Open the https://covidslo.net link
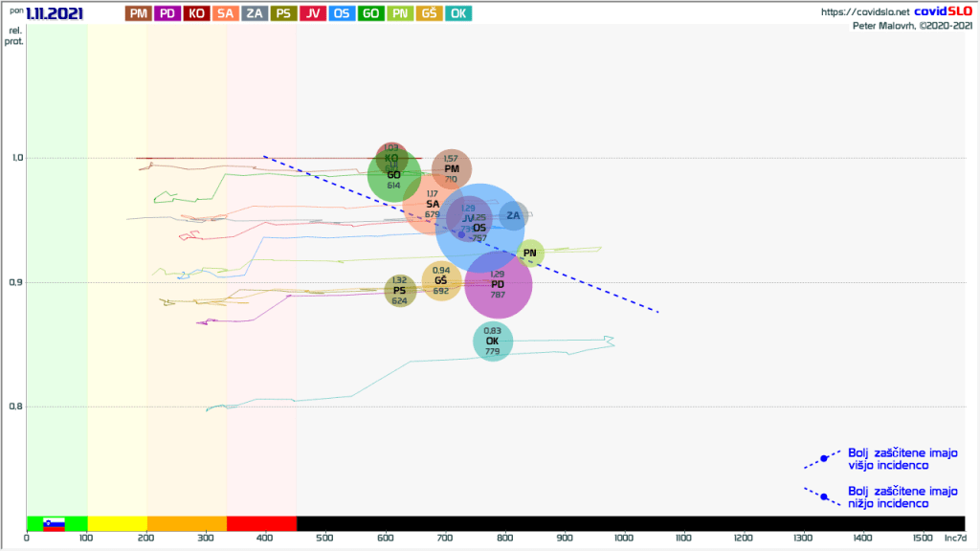Image resolution: width=980 pixels, height=551 pixels. pos(858,12)
